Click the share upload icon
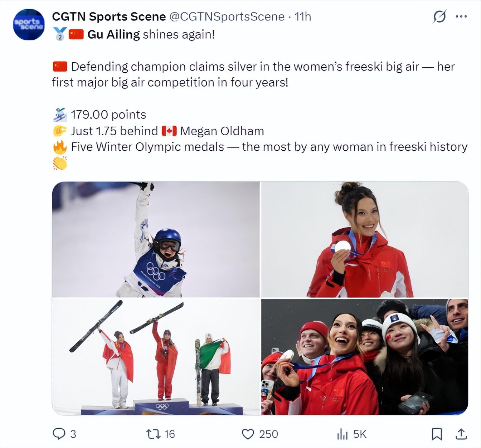 (x=461, y=434)
